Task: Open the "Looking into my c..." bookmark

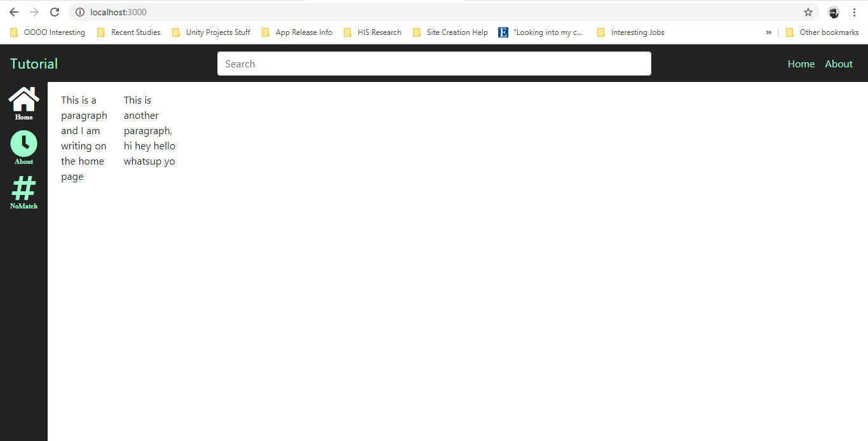Action: pyautogui.click(x=541, y=32)
